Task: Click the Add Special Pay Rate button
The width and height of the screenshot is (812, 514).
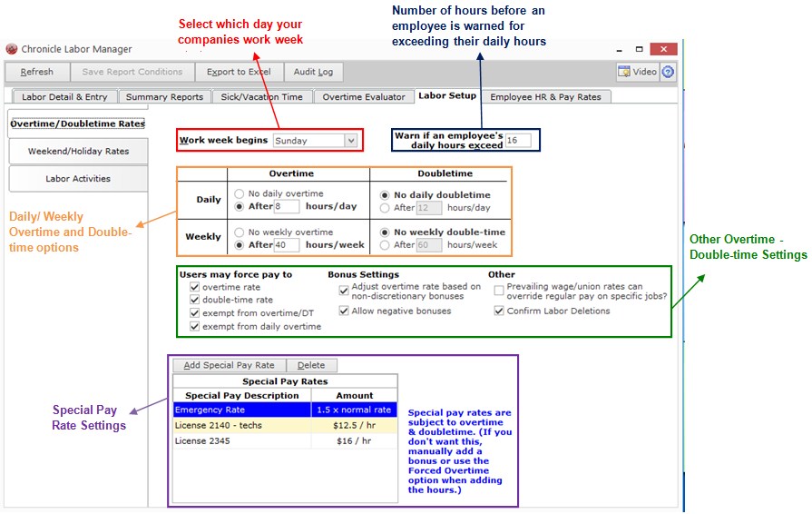Action: point(230,365)
